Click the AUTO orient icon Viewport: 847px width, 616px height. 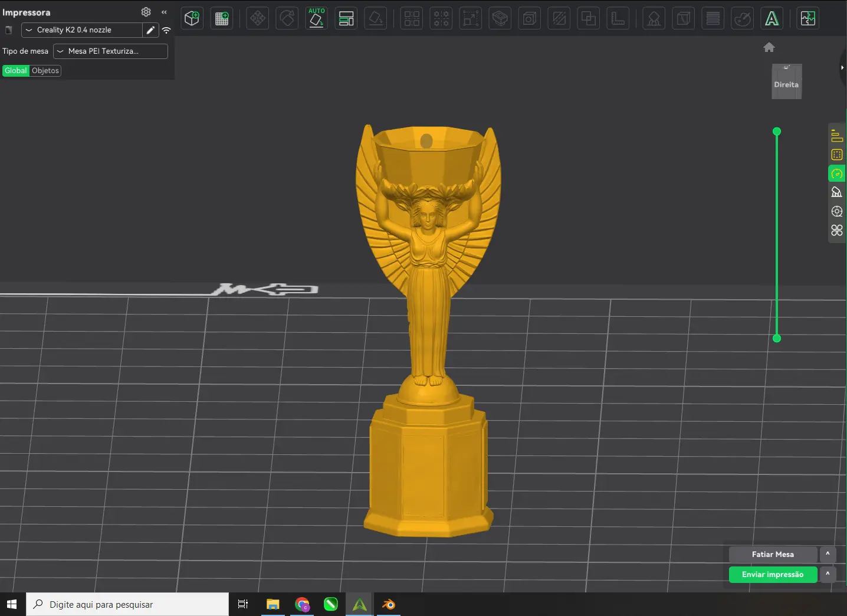tap(317, 18)
